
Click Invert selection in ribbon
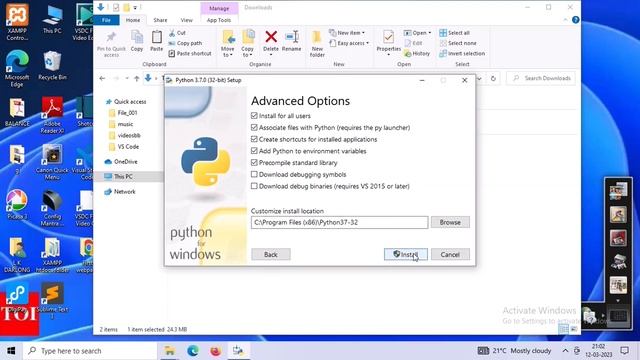click(x=462, y=53)
